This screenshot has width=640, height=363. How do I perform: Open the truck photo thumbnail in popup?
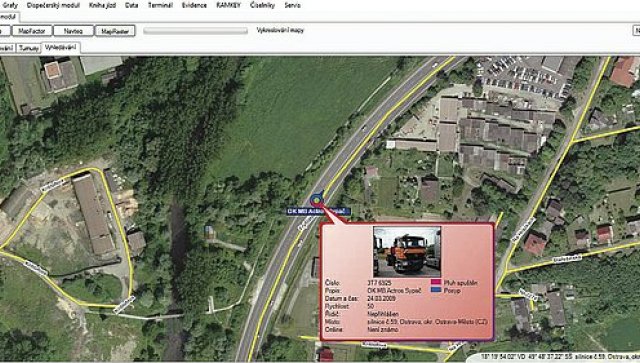coord(407,252)
